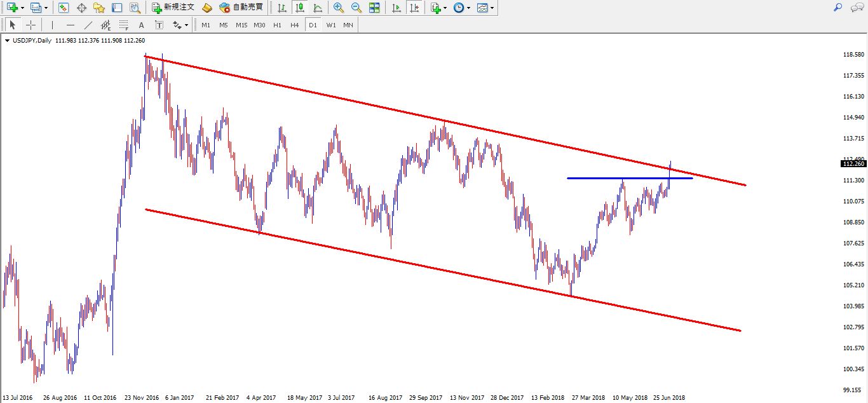Select the text label tool
This screenshot has width=868, height=403.
coord(159,25)
